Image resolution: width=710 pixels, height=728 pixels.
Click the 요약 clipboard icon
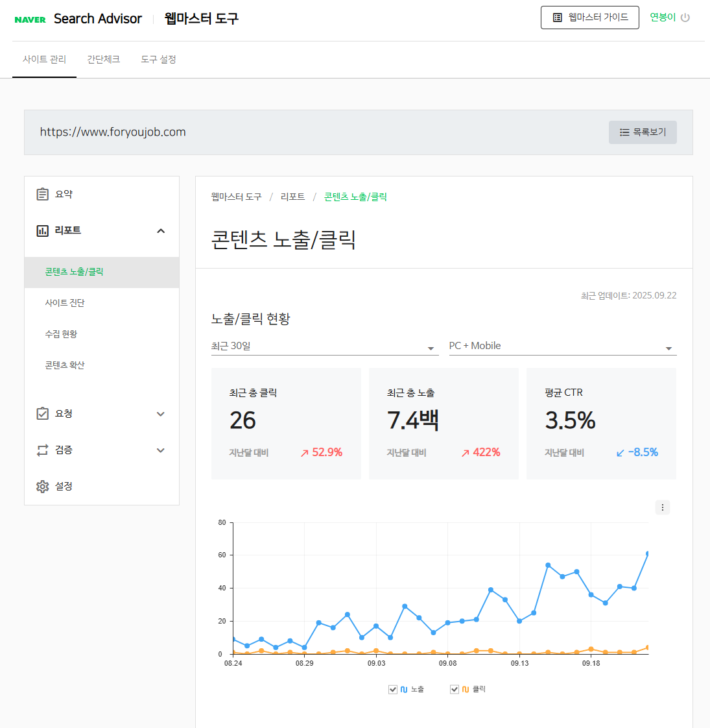pyautogui.click(x=43, y=194)
